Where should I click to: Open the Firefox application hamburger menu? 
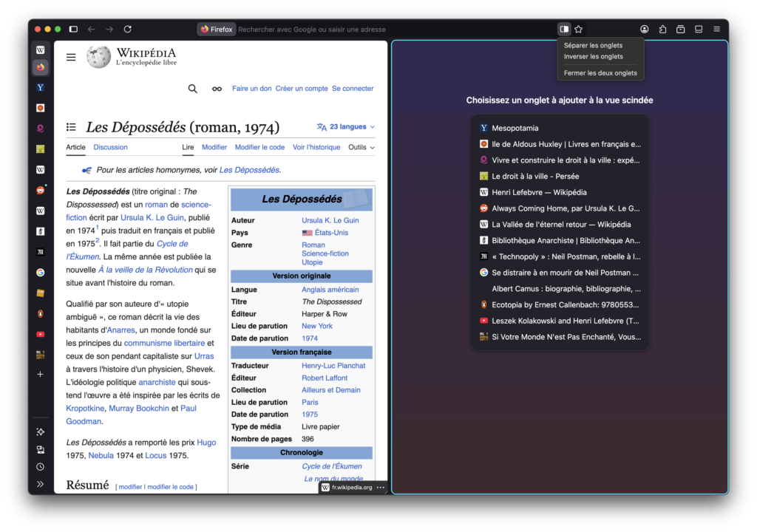[x=716, y=30]
